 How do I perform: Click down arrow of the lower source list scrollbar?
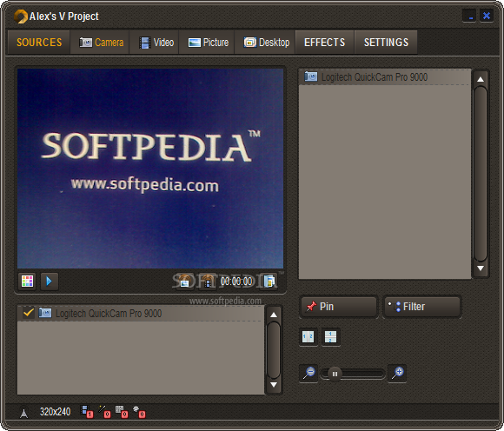click(x=274, y=384)
